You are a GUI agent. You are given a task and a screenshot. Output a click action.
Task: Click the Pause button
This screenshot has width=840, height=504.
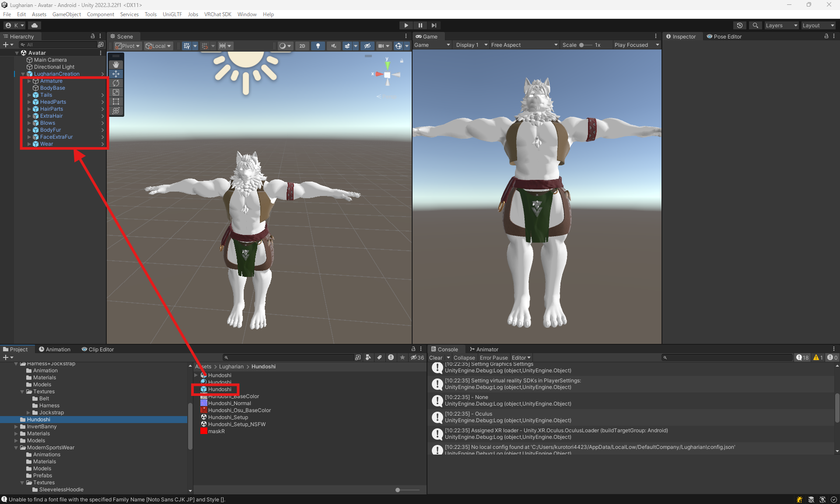click(420, 25)
